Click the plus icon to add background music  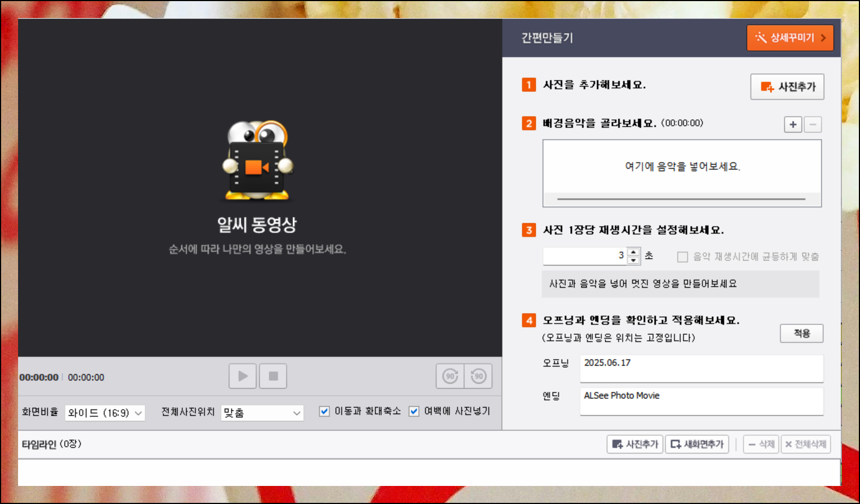[793, 124]
